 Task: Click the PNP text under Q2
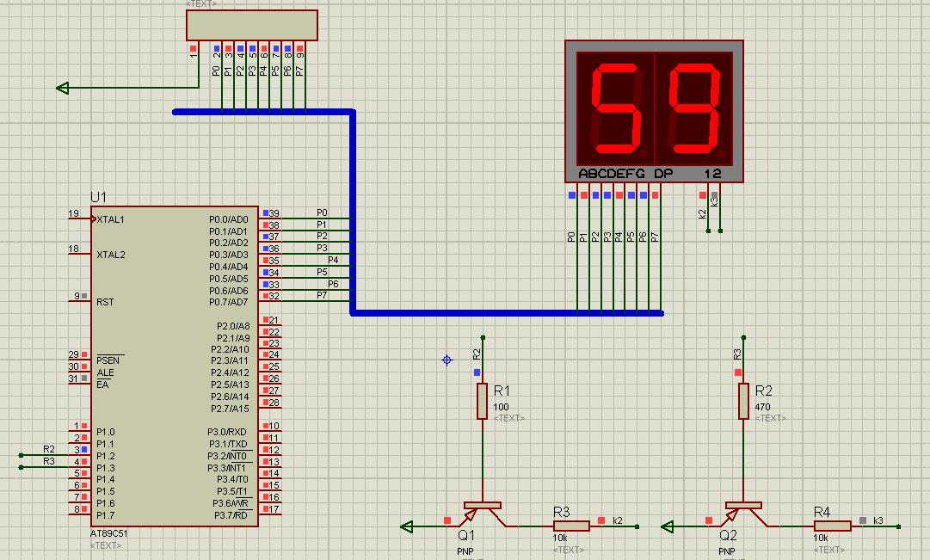pyautogui.click(x=727, y=551)
